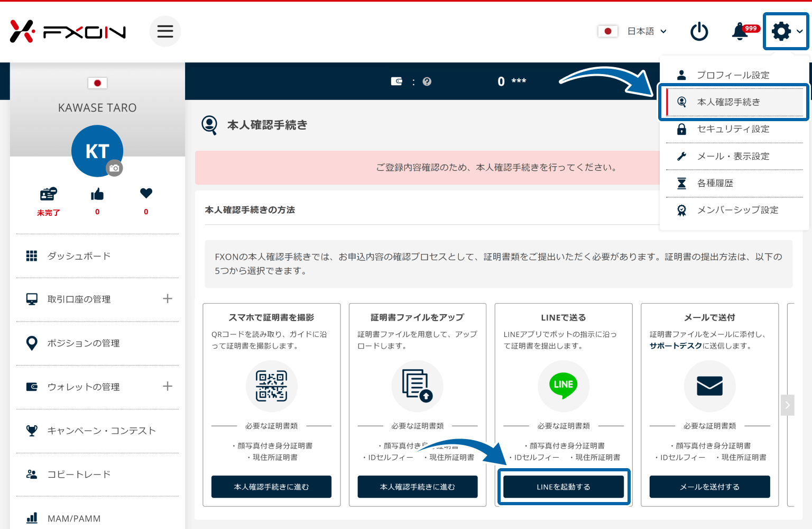Click the ID card verification status icon
812x529 pixels.
coord(49,194)
